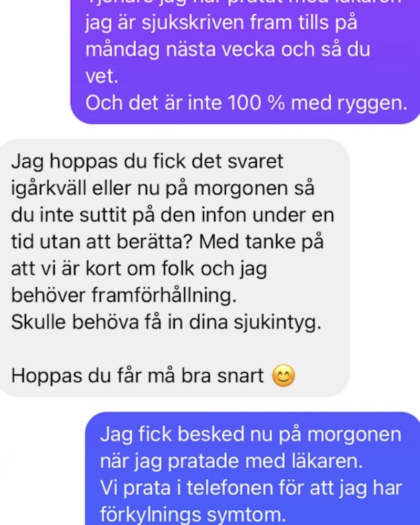Click the word 'berätta?' in grey bubble
This screenshot has width=420, height=525.
154,241
